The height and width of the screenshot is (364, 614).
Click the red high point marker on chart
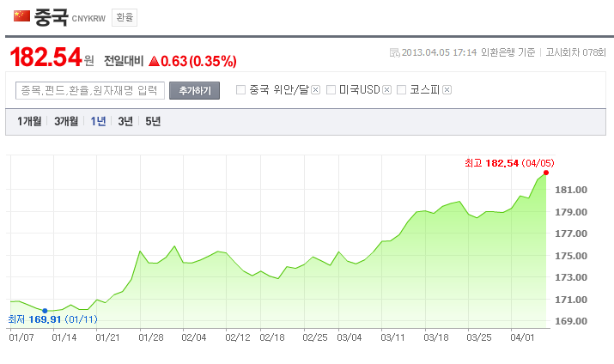click(546, 173)
